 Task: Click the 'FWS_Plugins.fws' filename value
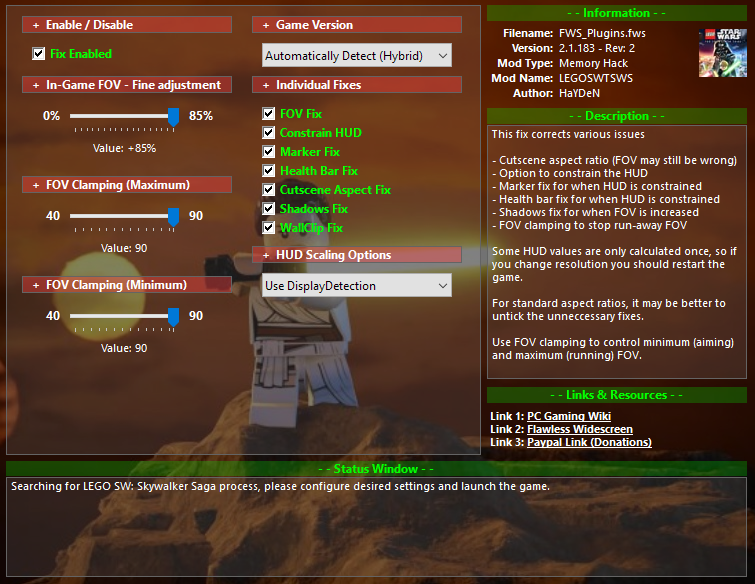602,33
